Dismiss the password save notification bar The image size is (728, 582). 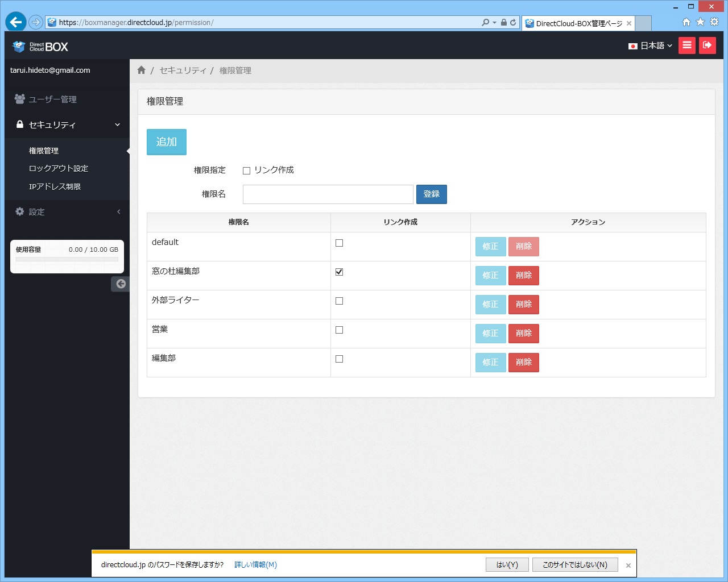pos(628,566)
